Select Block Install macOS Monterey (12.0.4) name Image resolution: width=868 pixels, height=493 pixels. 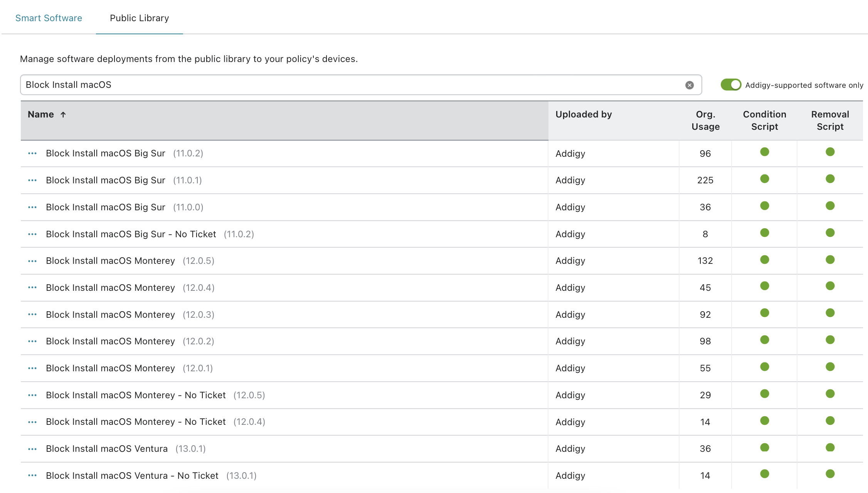pos(110,288)
